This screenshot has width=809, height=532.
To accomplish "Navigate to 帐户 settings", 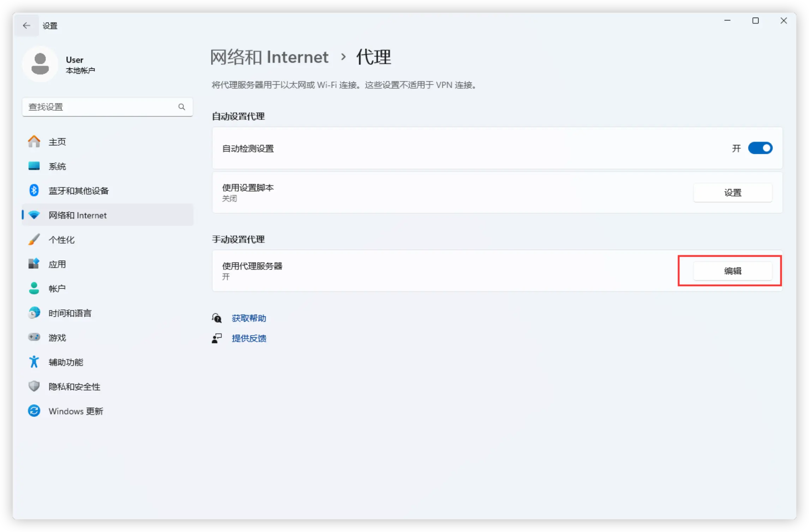I will [x=108, y=289].
